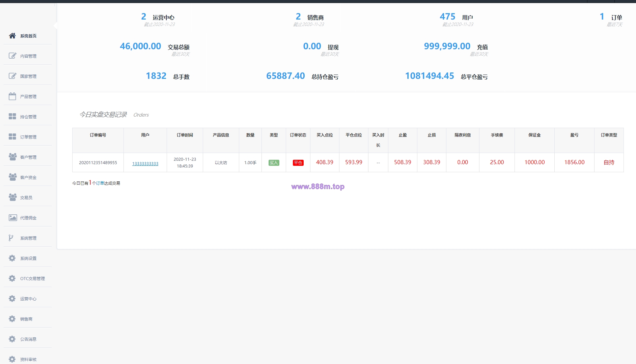Click the red 平仓 status badge
Screen dimensions: 636x364
point(298,163)
